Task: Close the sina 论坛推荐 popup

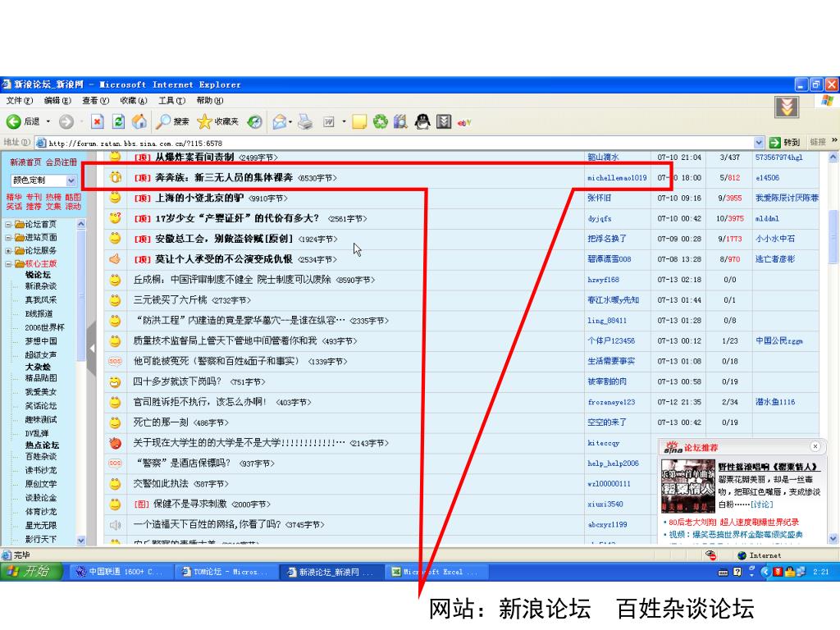Action: pos(815,446)
